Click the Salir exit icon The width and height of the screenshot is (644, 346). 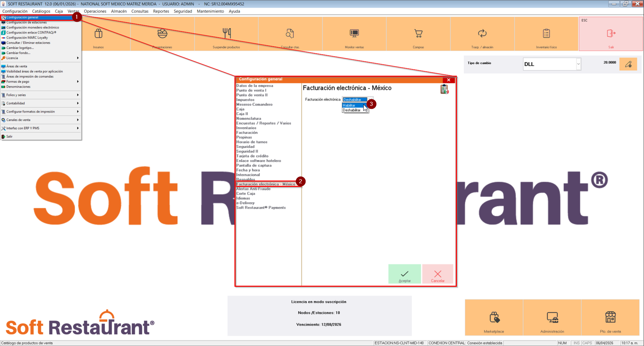611,33
